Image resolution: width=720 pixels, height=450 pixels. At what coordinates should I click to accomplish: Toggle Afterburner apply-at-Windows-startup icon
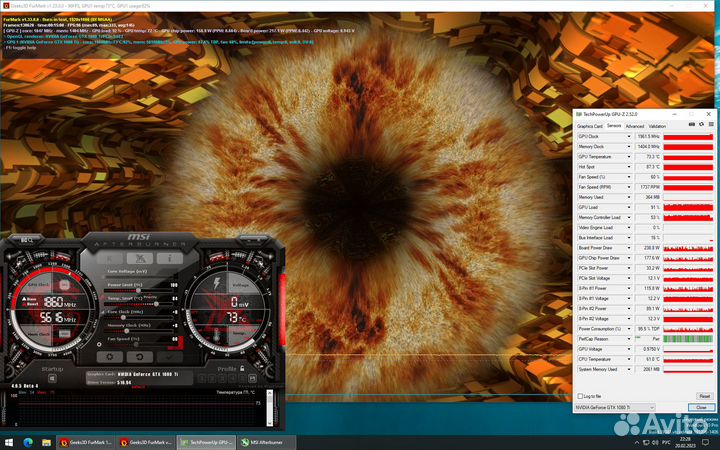coord(52,378)
